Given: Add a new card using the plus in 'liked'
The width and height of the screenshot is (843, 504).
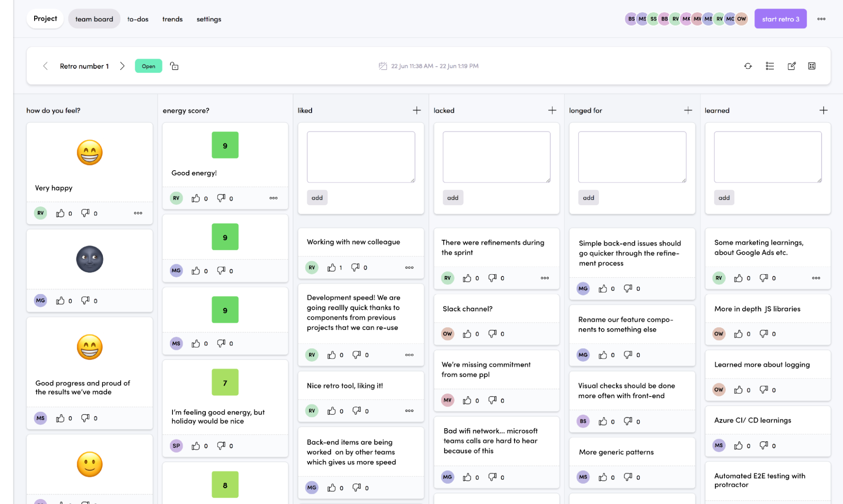Looking at the screenshot, I should tap(416, 110).
